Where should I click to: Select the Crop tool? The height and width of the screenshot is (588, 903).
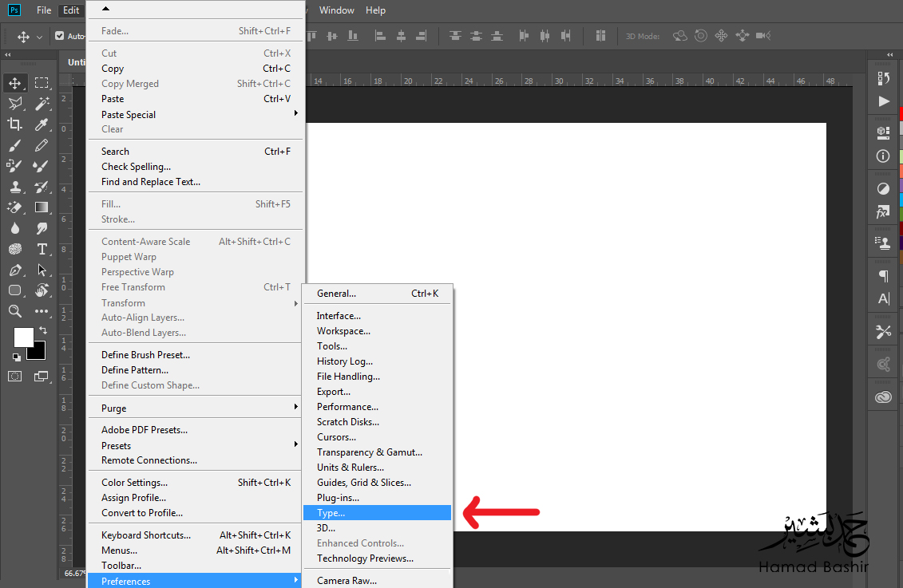click(15, 124)
